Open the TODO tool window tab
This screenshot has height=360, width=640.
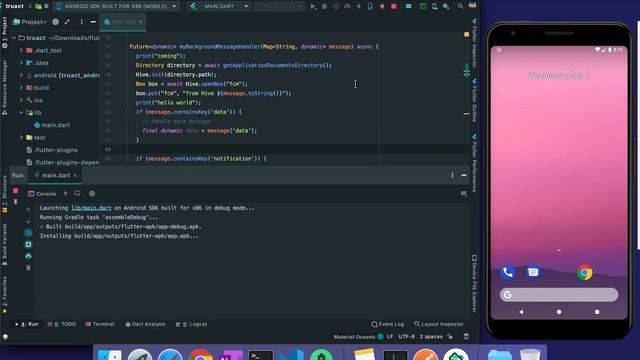coord(62,324)
